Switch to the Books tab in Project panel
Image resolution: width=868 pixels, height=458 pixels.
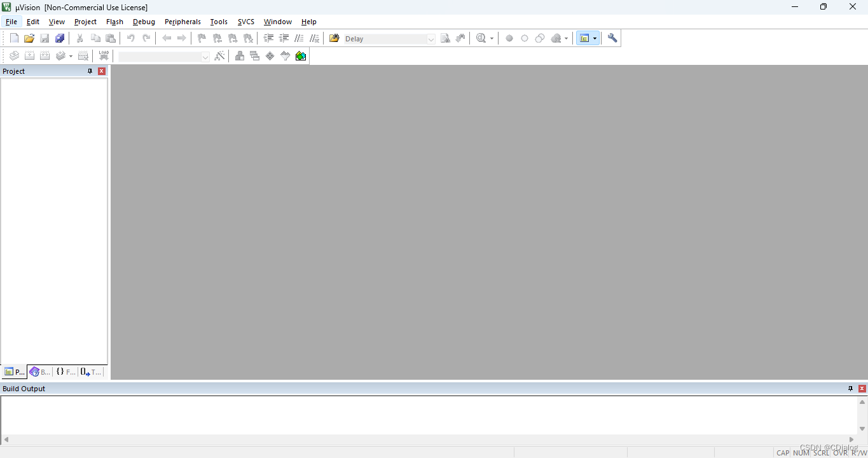tap(39, 372)
